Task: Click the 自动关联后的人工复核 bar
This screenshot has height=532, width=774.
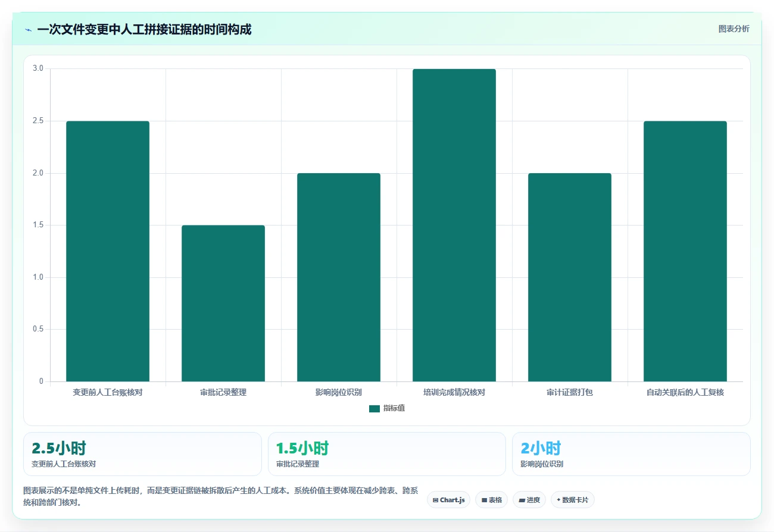Action: 685,251
